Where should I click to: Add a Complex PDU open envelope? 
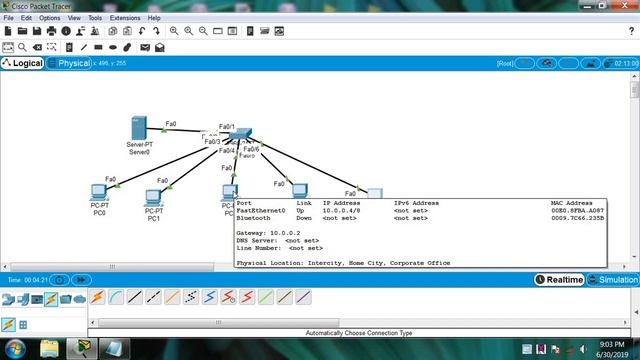point(160,47)
